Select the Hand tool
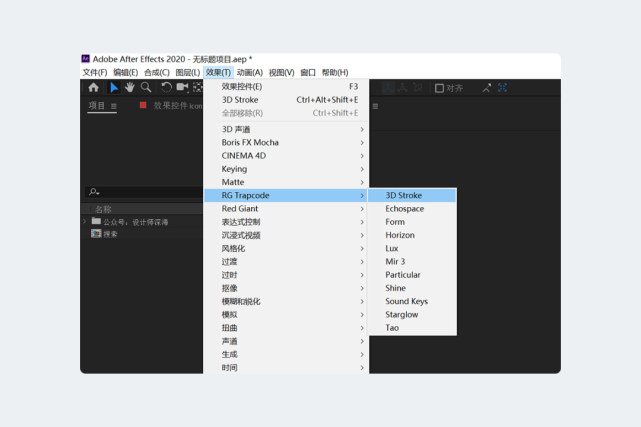The width and height of the screenshot is (641, 427). pos(130,87)
